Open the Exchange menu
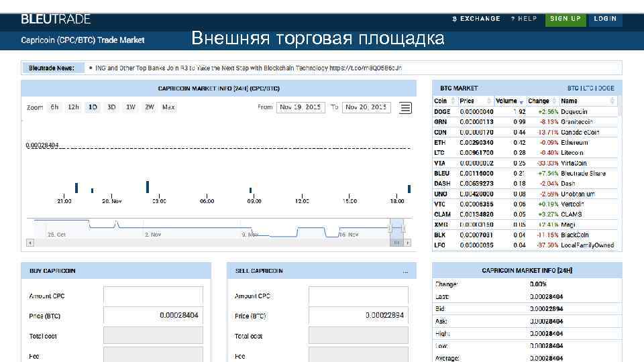Viewport: 644px width, 362px height. point(476,19)
